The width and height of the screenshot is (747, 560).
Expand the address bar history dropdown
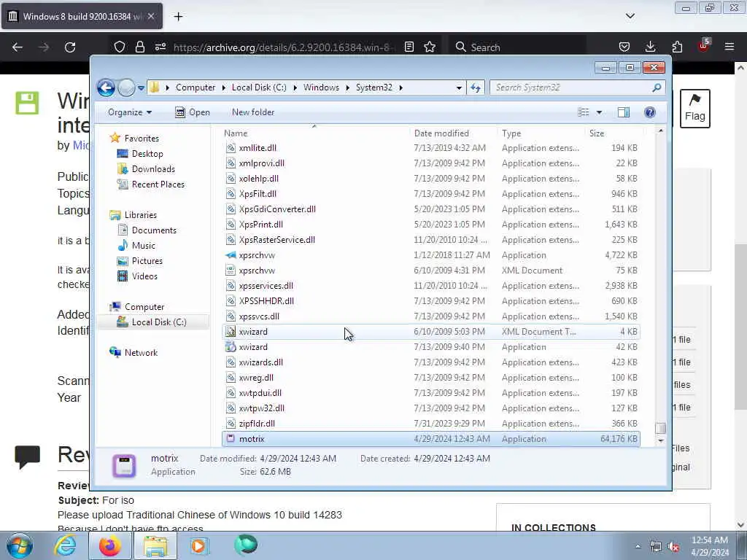tap(459, 87)
